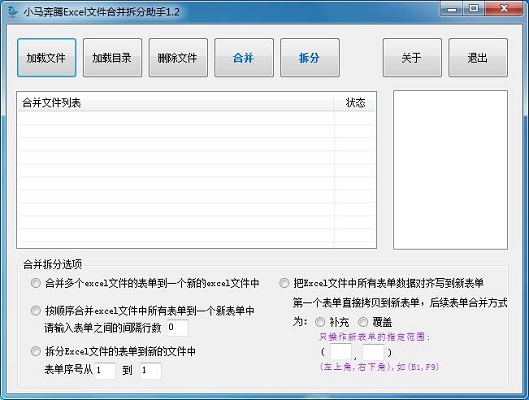Click the 删除文件 (Delete file) button
The width and height of the screenshot is (529, 400).
click(178, 58)
